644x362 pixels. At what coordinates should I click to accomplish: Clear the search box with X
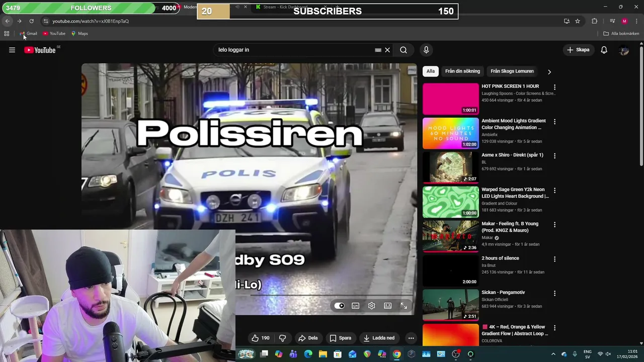[x=387, y=50]
